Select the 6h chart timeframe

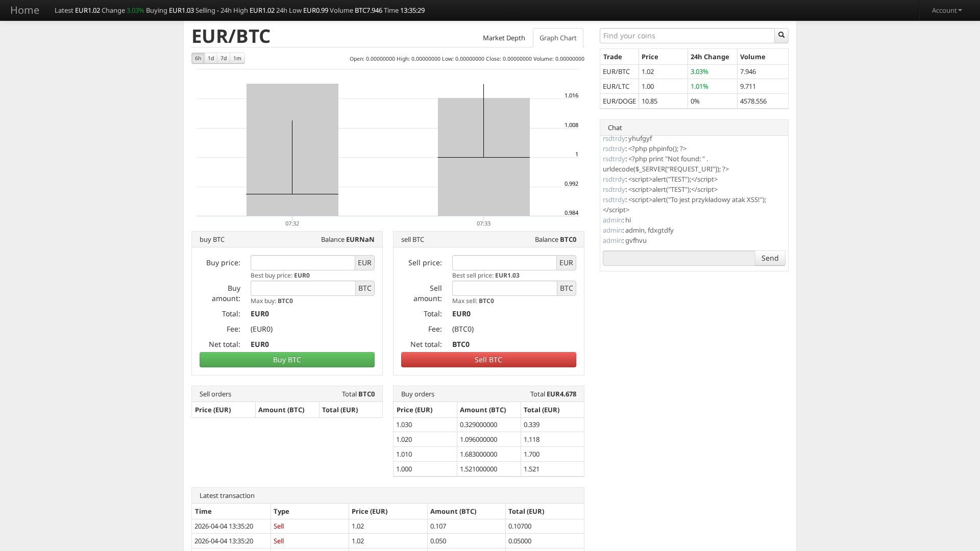[198, 58]
